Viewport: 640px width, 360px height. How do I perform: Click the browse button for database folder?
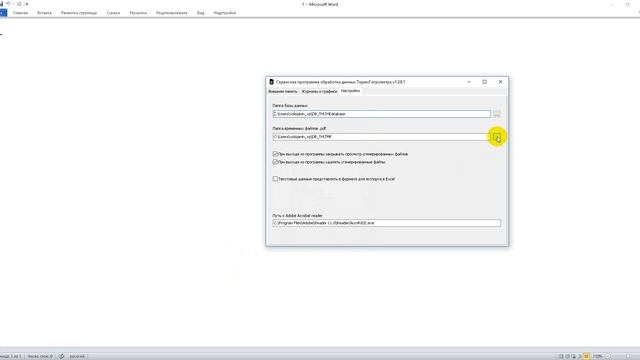[x=497, y=114]
